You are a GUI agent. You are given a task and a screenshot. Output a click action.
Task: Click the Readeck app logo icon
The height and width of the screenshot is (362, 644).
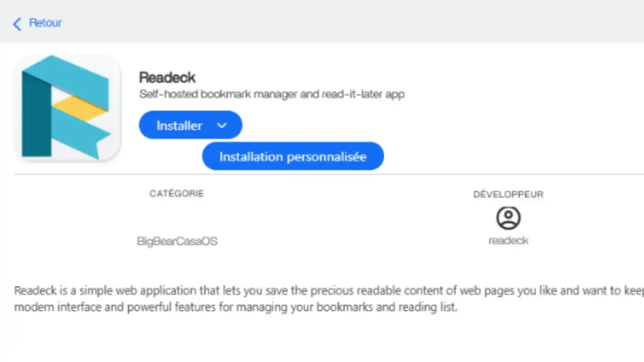(x=66, y=107)
